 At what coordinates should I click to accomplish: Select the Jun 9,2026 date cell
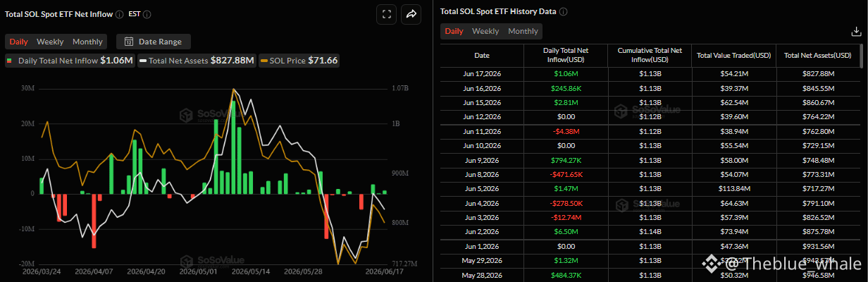(482, 160)
